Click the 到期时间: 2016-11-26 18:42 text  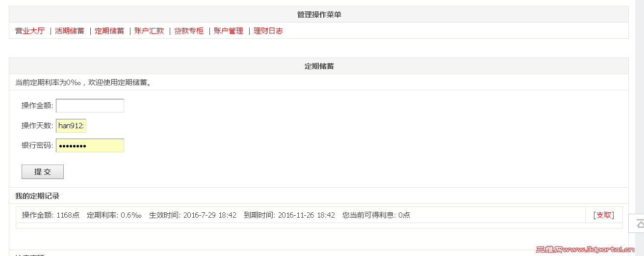pyautogui.click(x=289, y=215)
